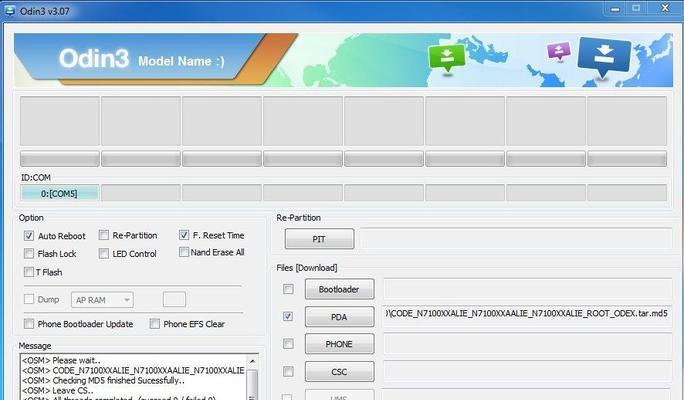684x400 pixels.
Task: Click the CSC file button
Action: [339, 372]
